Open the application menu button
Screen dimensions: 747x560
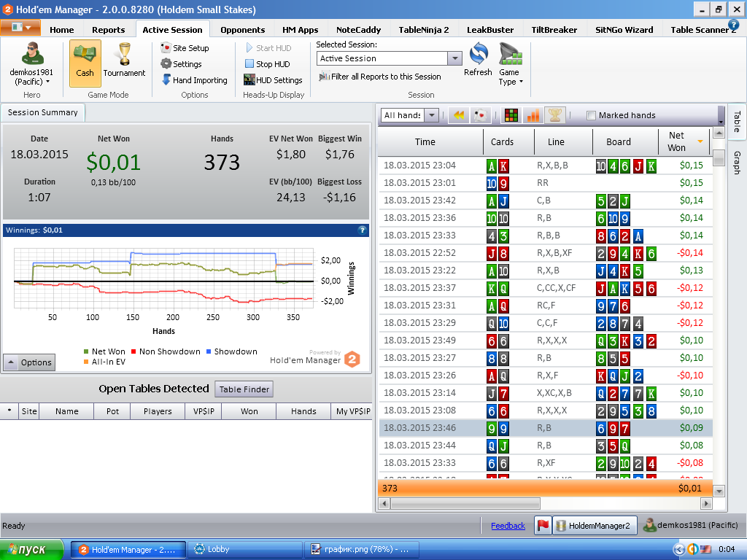pos(20,28)
